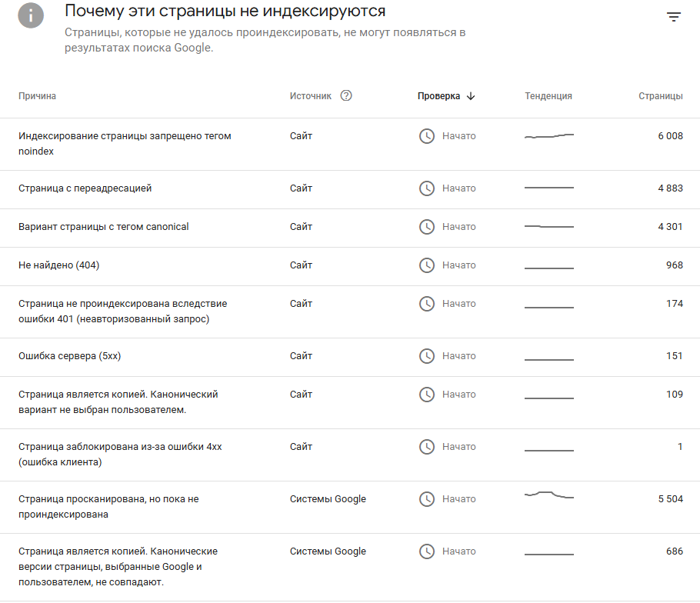Sort by the Страницы column header
This screenshot has width=700, height=603.
[660, 96]
